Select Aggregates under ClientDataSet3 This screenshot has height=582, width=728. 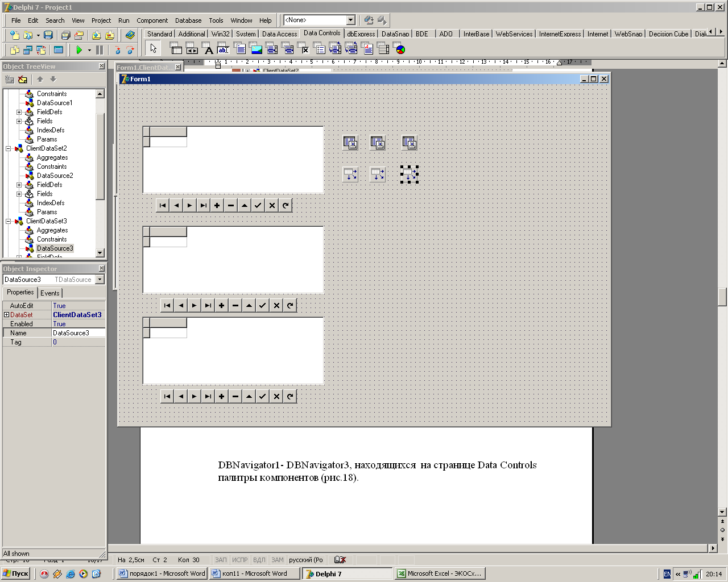click(x=52, y=230)
